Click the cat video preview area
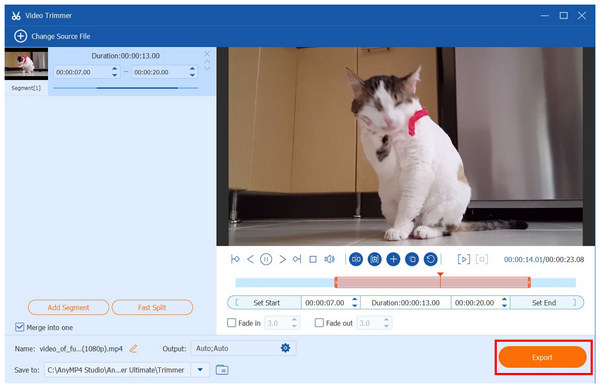This screenshot has width=600, height=388. click(x=406, y=146)
